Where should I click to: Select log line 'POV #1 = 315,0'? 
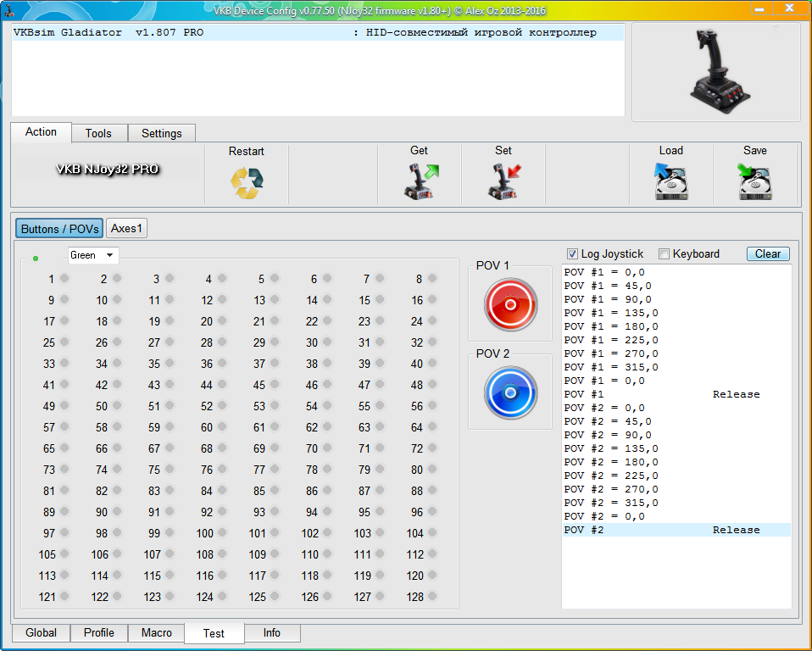677,367
